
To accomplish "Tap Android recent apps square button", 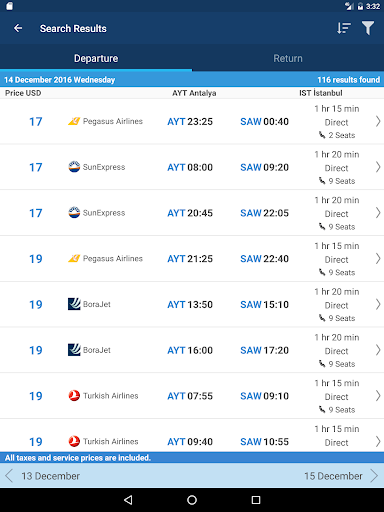I will (256, 500).
